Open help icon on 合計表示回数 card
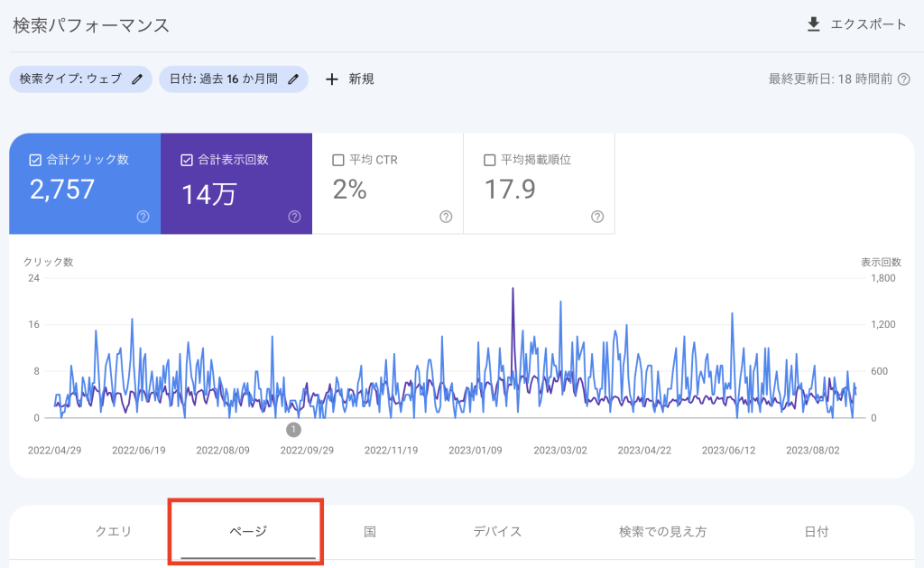Image resolution: width=924 pixels, height=568 pixels. click(294, 217)
